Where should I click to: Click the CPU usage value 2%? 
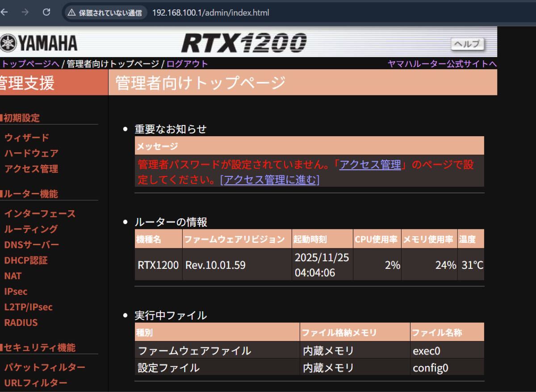click(393, 265)
